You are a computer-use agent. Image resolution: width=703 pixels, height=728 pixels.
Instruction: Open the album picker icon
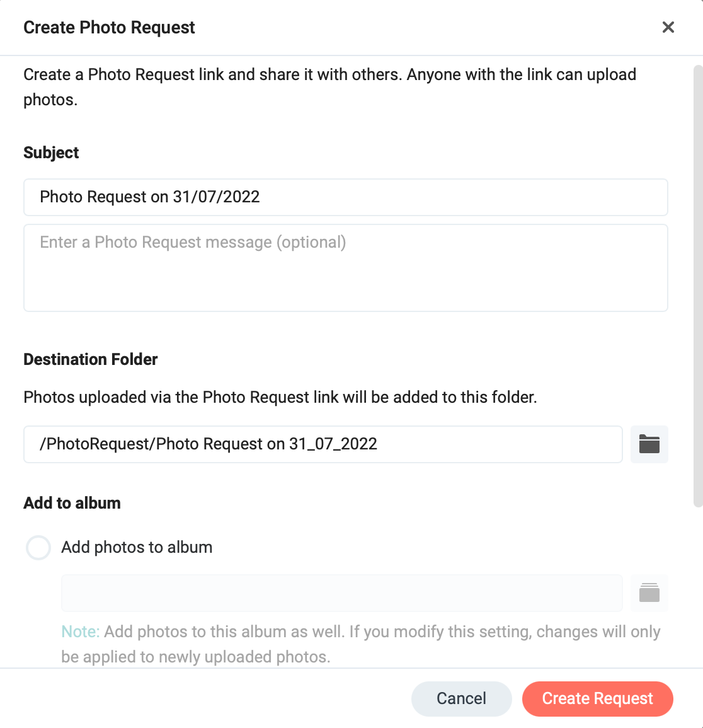point(649,593)
